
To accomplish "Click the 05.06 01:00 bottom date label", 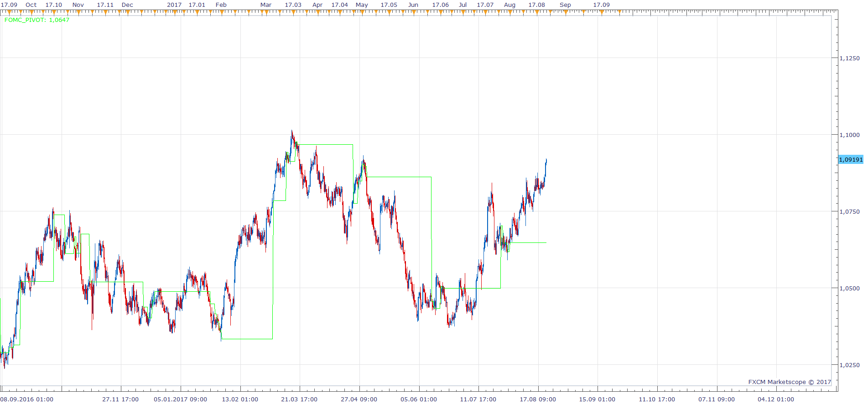I will [419, 399].
